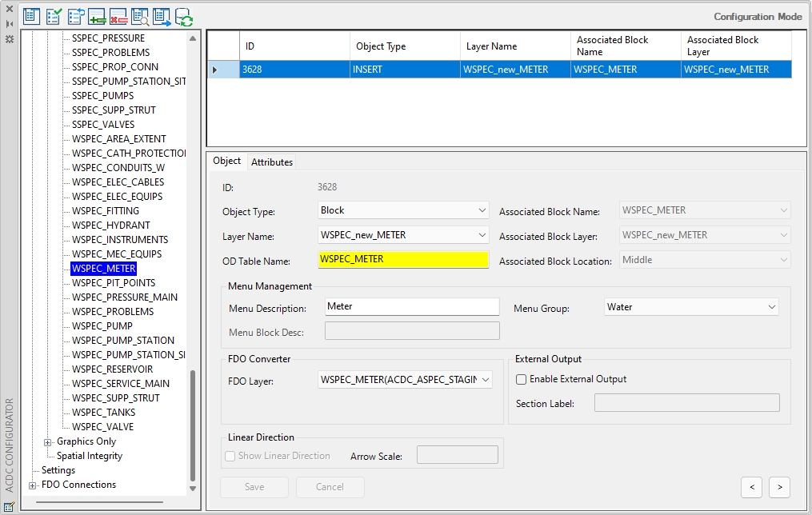Viewport: 812px width, 515px height.
Task: Select WSPEC_TANKS in the tree
Action: (x=103, y=413)
